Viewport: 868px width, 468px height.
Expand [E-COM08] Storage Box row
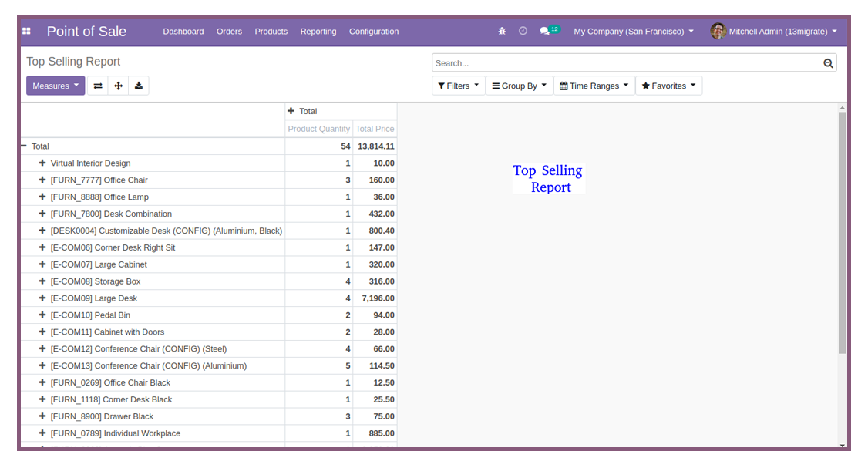click(42, 281)
